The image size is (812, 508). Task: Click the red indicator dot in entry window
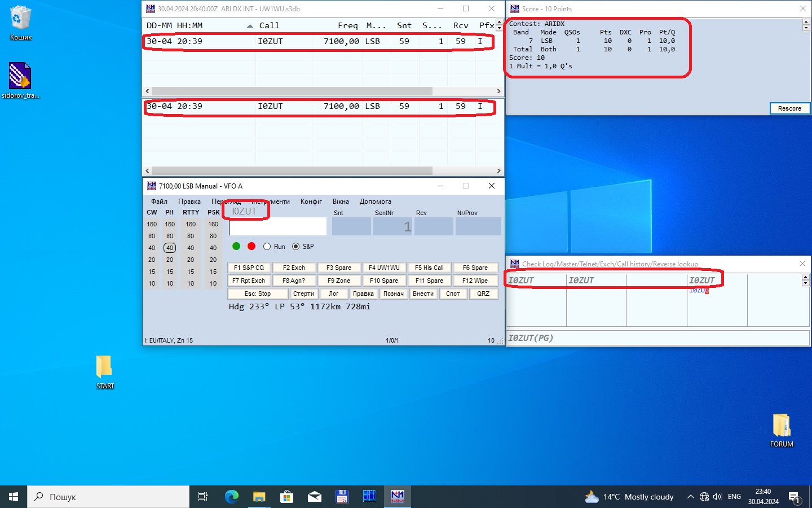251,246
